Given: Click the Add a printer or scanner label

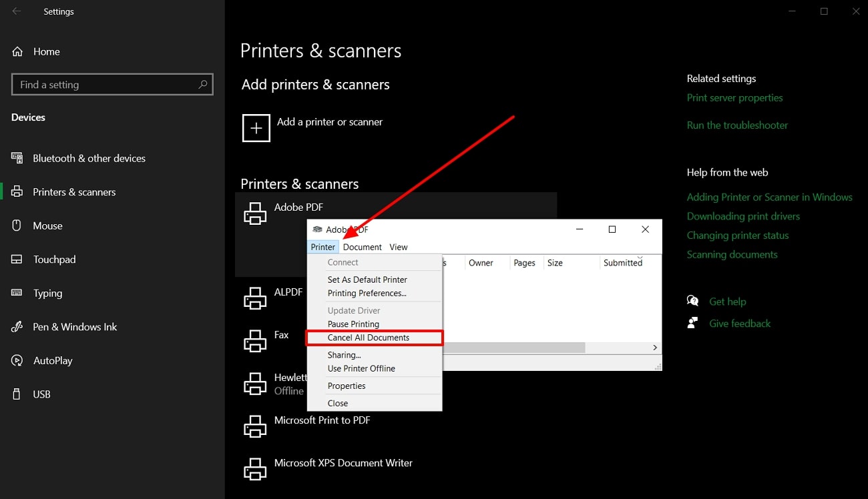Looking at the screenshot, I should [x=330, y=122].
